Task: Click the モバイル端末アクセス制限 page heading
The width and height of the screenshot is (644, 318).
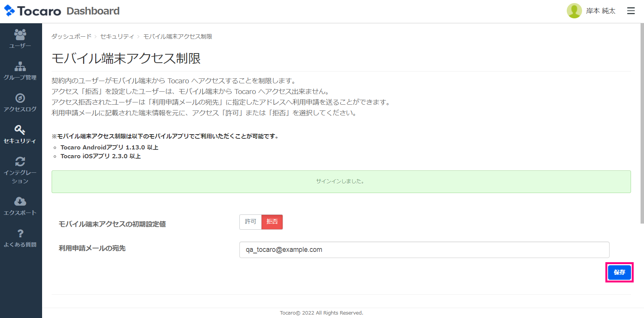Action: pos(126,58)
